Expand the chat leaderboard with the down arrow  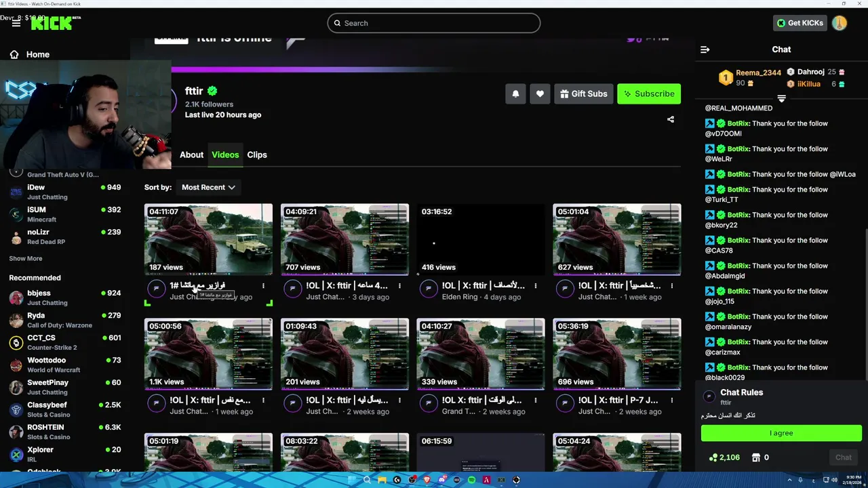[x=781, y=99]
